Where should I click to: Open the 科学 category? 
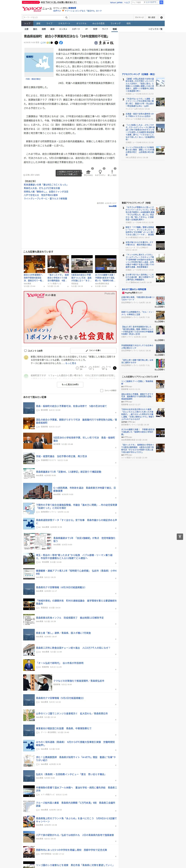click(95, 29)
